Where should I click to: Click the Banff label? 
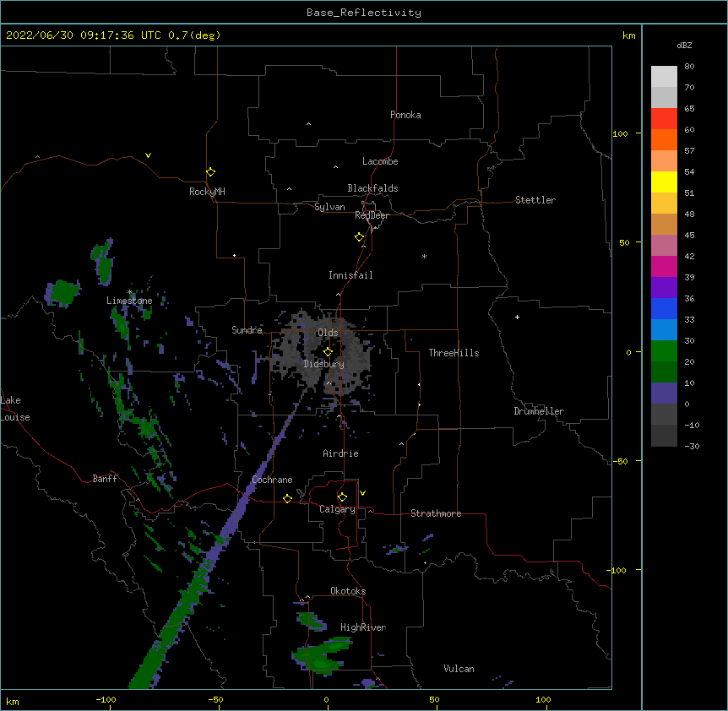105,479
